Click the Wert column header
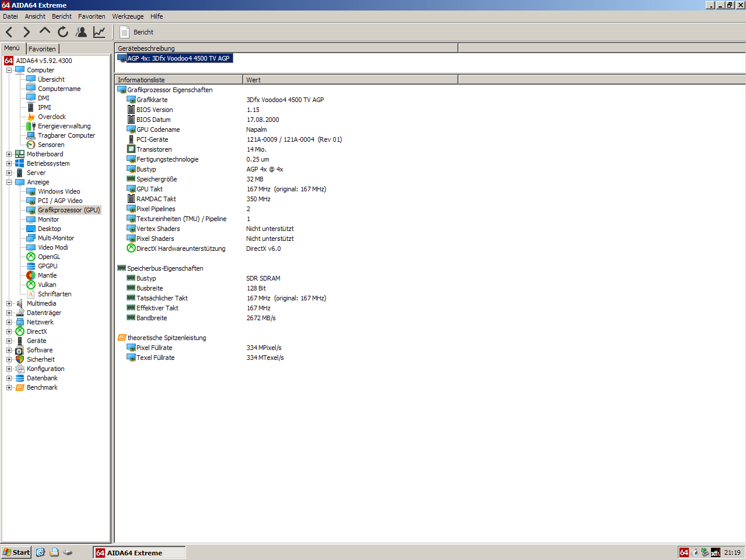Screen dimensions: 746x560 [x=350, y=80]
